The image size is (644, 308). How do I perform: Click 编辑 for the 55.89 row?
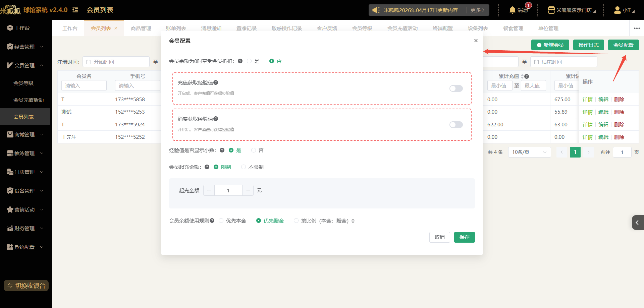(x=603, y=112)
